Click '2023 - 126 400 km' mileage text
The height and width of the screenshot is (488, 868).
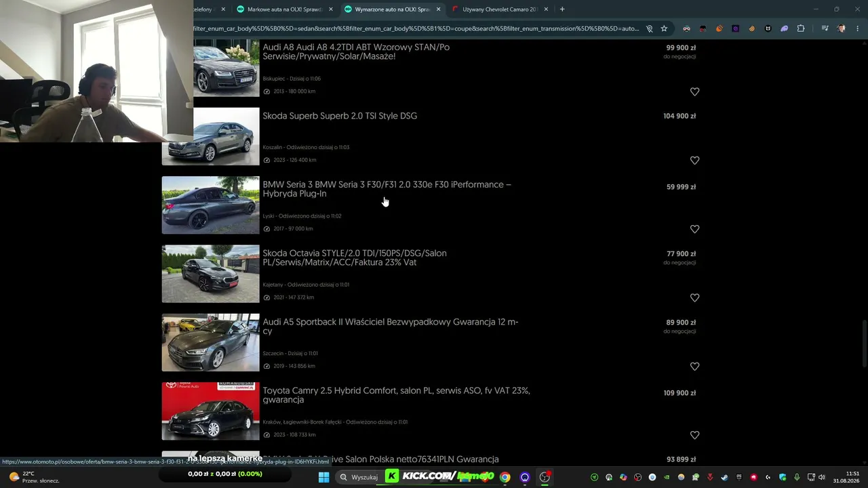click(295, 160)
